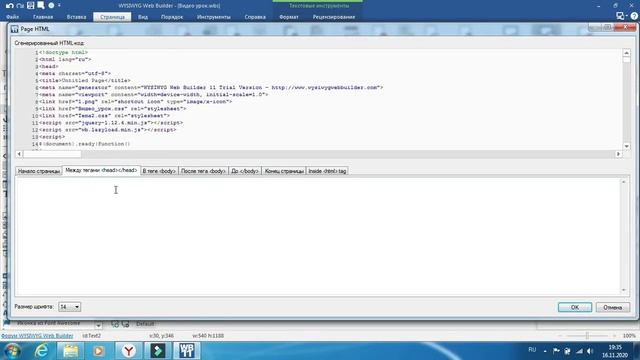Select the Конец страницы tab

[x=284, y=171]
